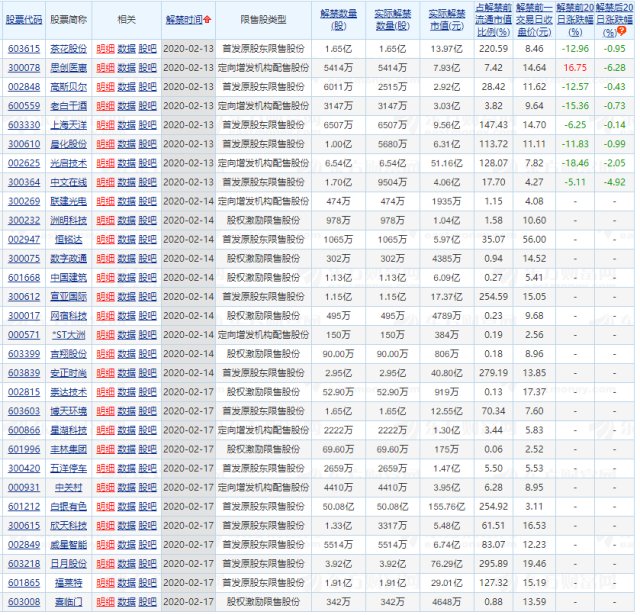Open stock code 601865 link
Screen dimensions: 640x615
pos(24,583)
